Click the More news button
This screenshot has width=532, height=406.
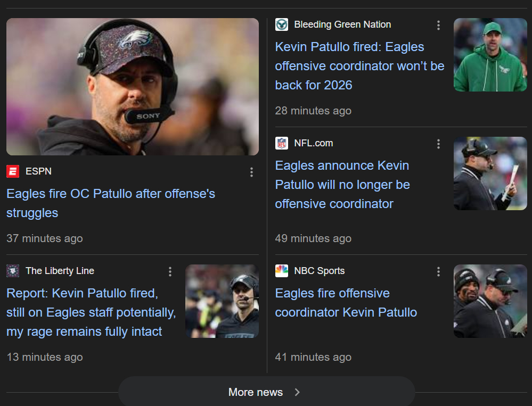pyautogui.click(x=256, y=392)
